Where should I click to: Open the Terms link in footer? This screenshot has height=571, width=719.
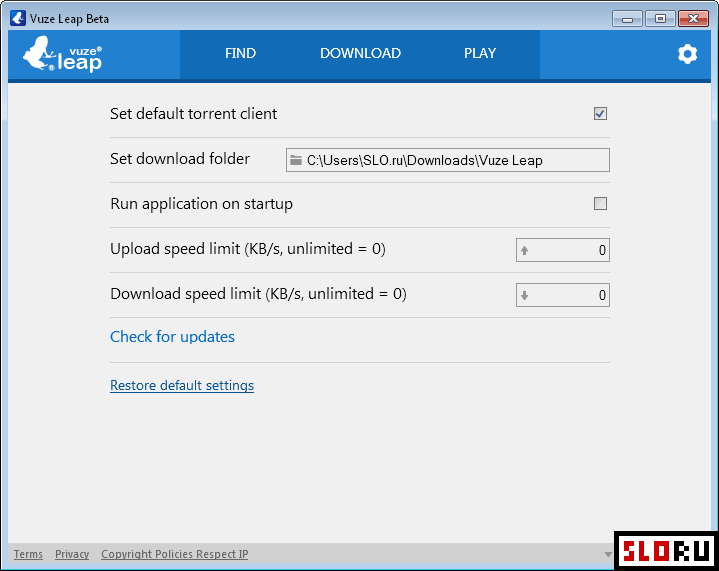[28, 554]
